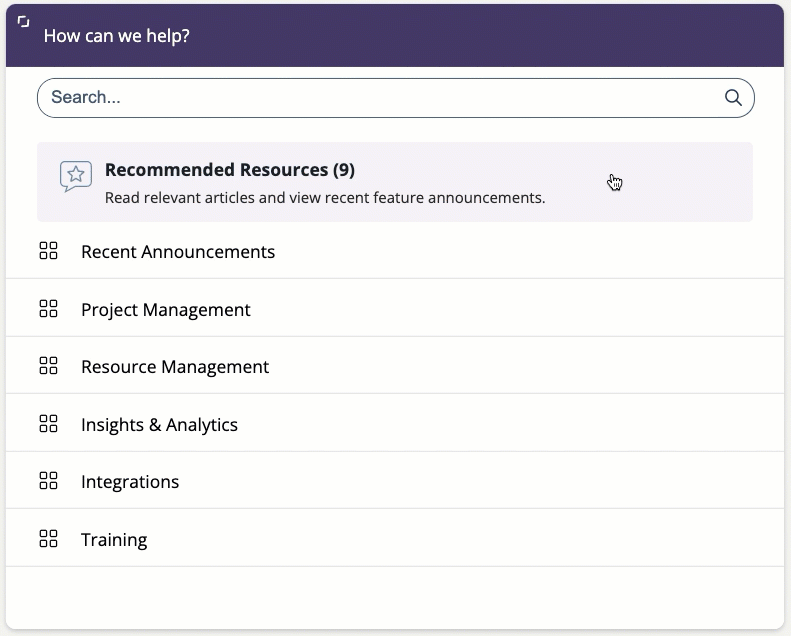This screenshot has width=791, height=636.
Task: Click the Recommended Resources description text
Action: pyautogui.click(x=325, y=198)
